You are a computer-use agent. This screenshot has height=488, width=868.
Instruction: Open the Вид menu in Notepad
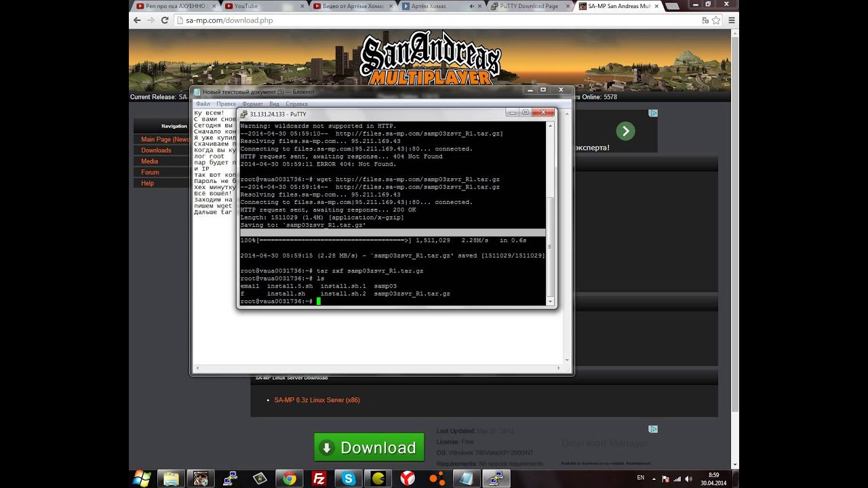[274, 104]
